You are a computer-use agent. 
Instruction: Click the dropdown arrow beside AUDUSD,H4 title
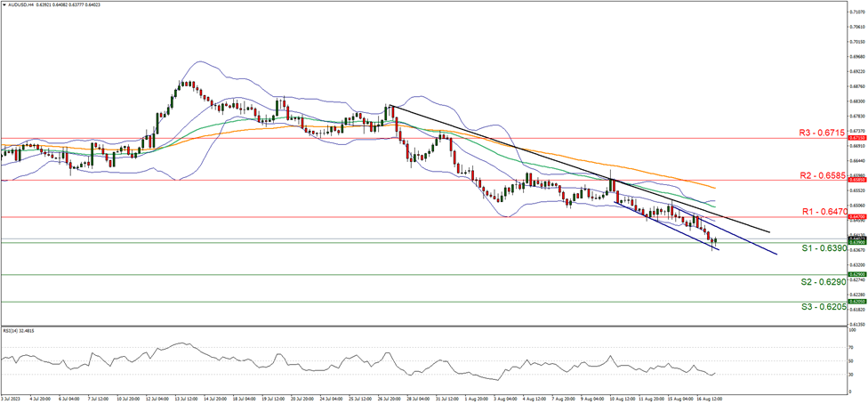[x=4, y=4]
